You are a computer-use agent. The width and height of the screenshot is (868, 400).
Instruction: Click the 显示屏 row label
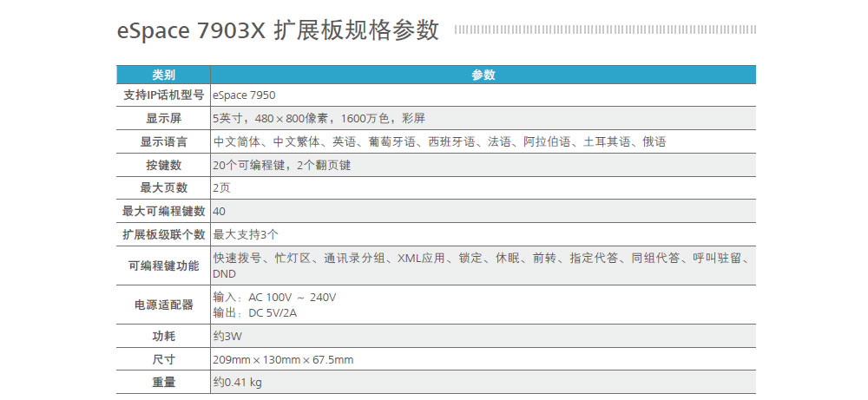click(x=163, y=118)
